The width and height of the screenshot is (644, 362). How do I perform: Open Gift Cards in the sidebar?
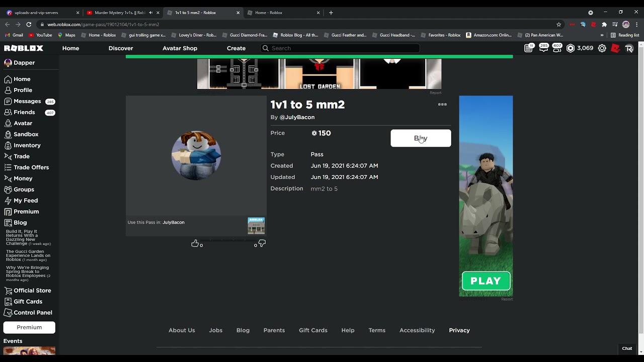[28, 302]
